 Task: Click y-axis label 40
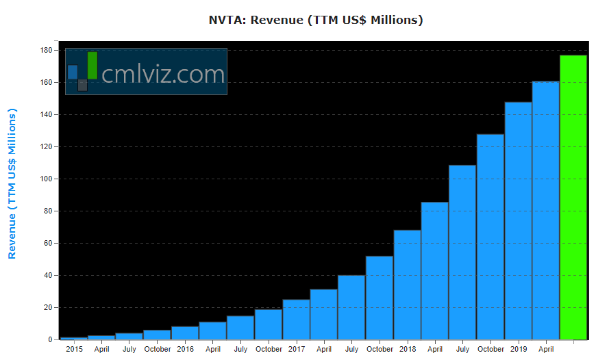pyautogui.click(x=48, y=275)
